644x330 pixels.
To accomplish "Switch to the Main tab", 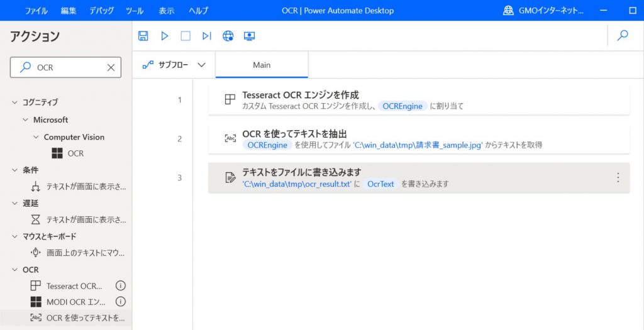I will pos(262,65).
